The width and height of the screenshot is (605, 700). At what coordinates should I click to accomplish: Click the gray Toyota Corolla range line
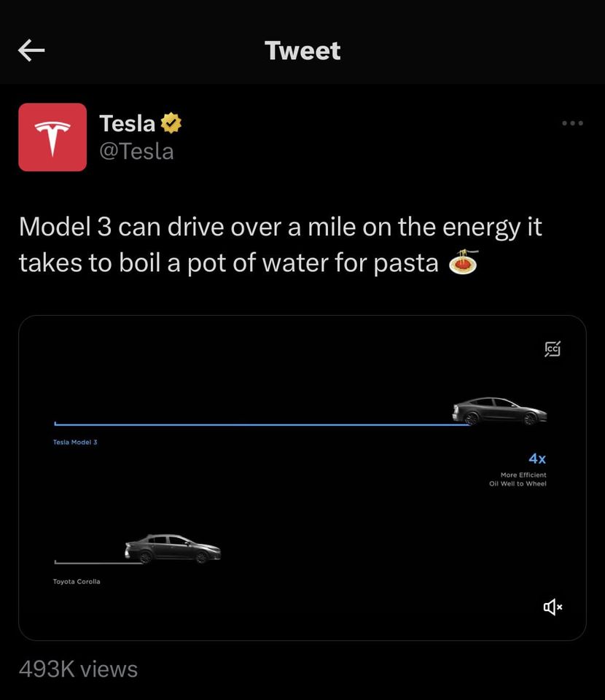(x=89, y=562)
